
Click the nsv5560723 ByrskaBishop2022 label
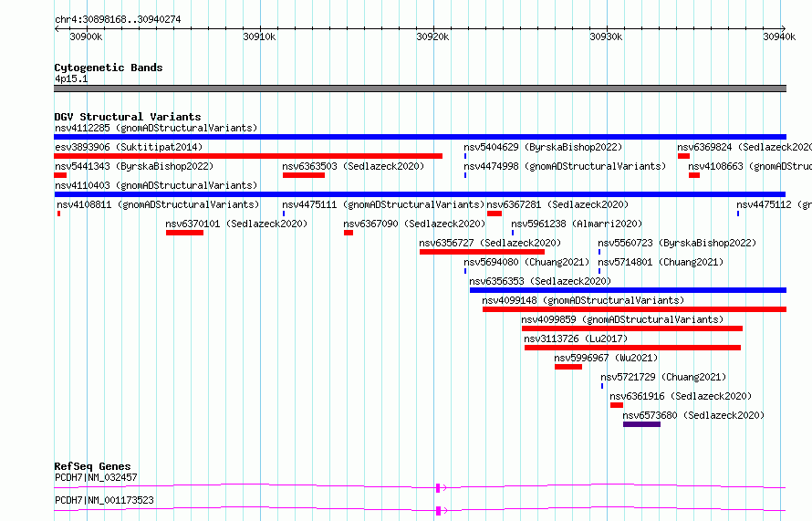tap(677, 243)
